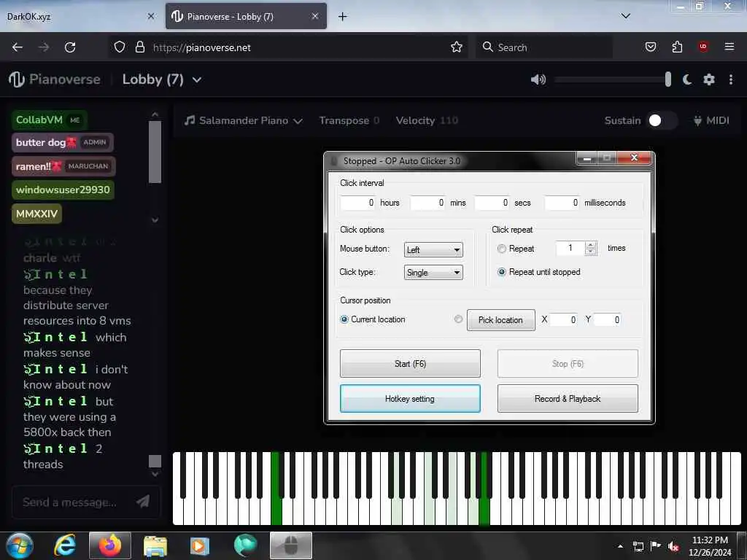
Task: Show hidden tray icons arrow
Action: pyautogui.click(x=620, y=546)
